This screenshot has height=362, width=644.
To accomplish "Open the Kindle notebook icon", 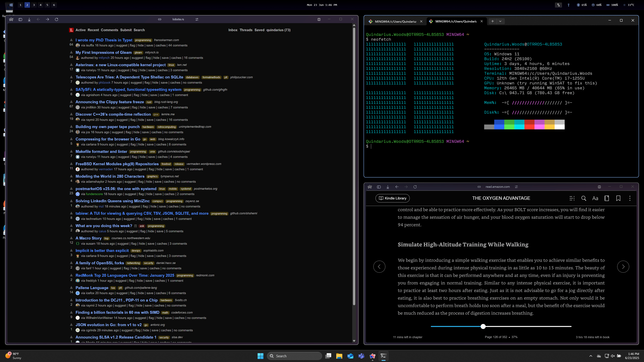I will 606,198.
